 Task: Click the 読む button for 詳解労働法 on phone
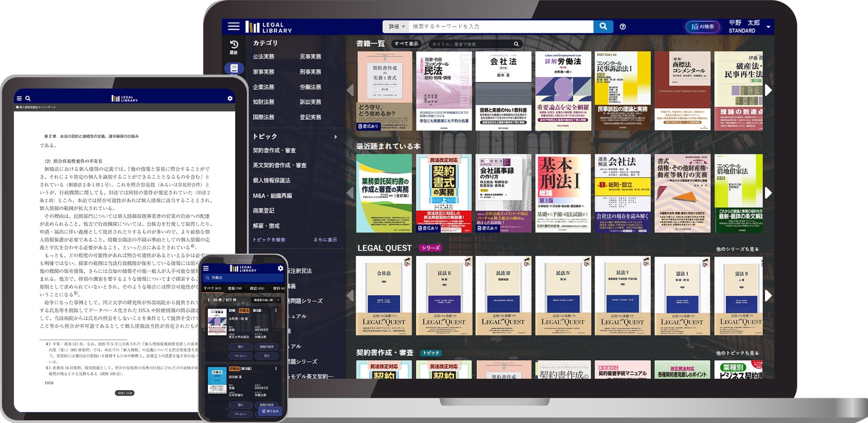coord(241,346)
